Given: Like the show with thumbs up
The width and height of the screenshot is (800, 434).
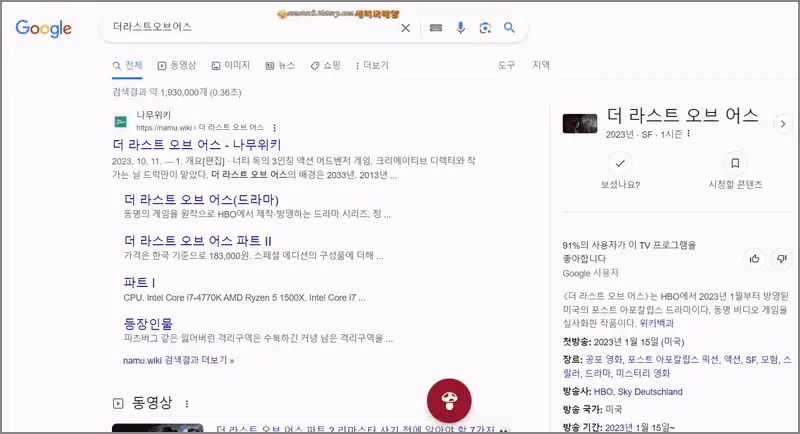Looking at the screenshot, I should [x=755, y=259].
